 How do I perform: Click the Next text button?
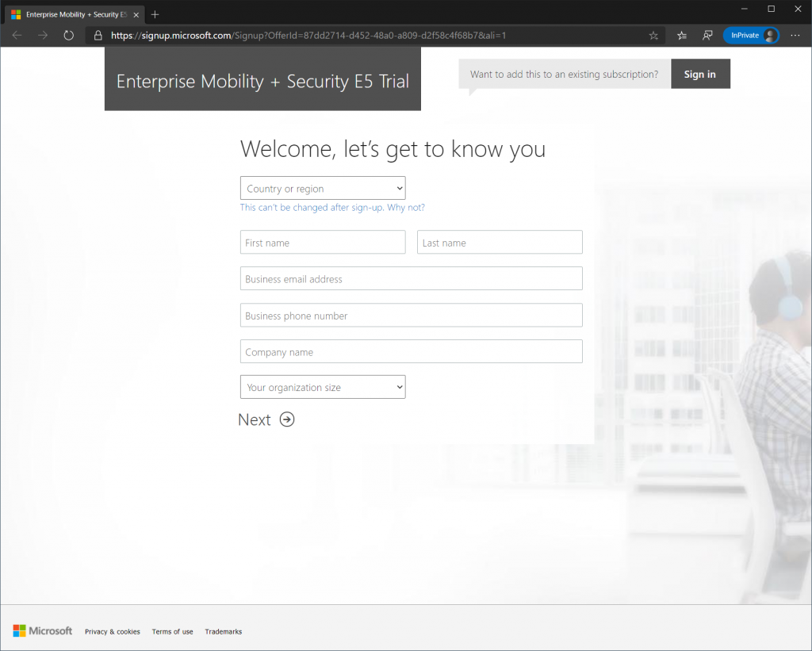click(x=255, y=419)
